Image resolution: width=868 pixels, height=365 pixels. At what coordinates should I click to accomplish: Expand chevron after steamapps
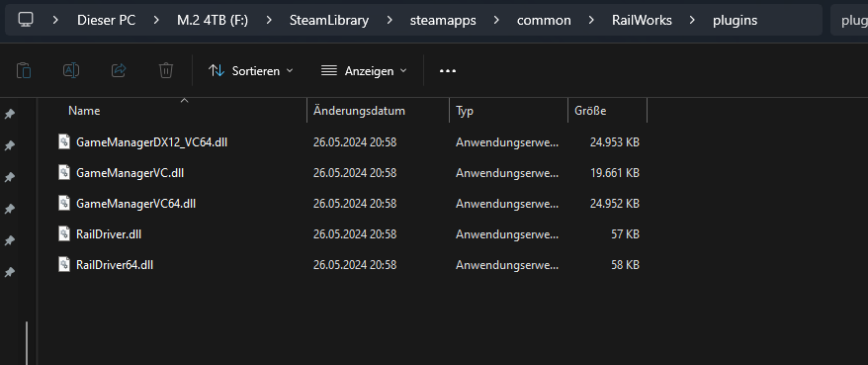(496, 21)
